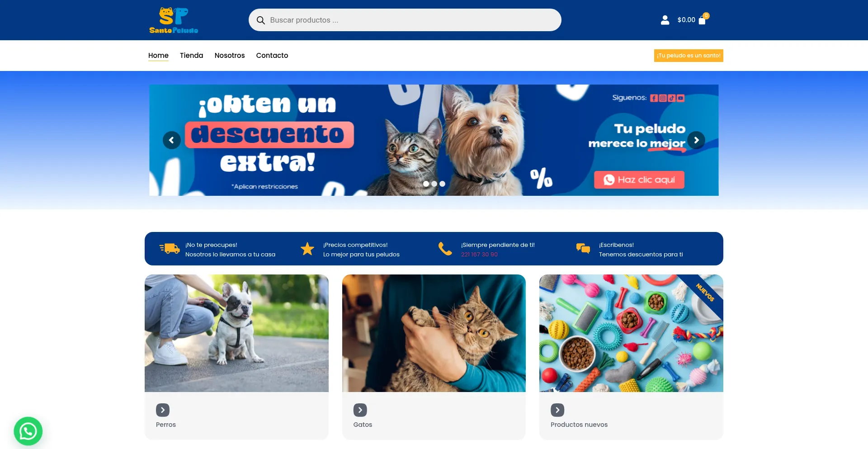868x449 pixels.
Task: Click the search magnifier icon
Action: click(261, 20)
